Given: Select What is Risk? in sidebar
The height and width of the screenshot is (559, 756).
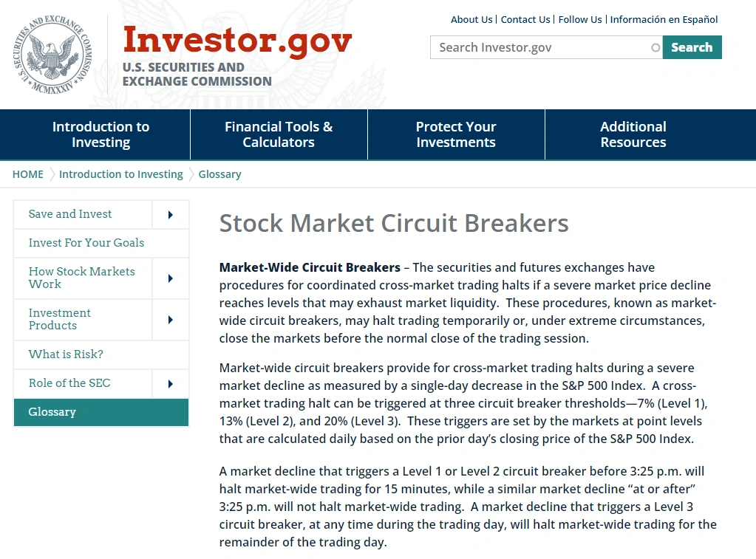Looking at the screenshot, I should click(66, 354).
